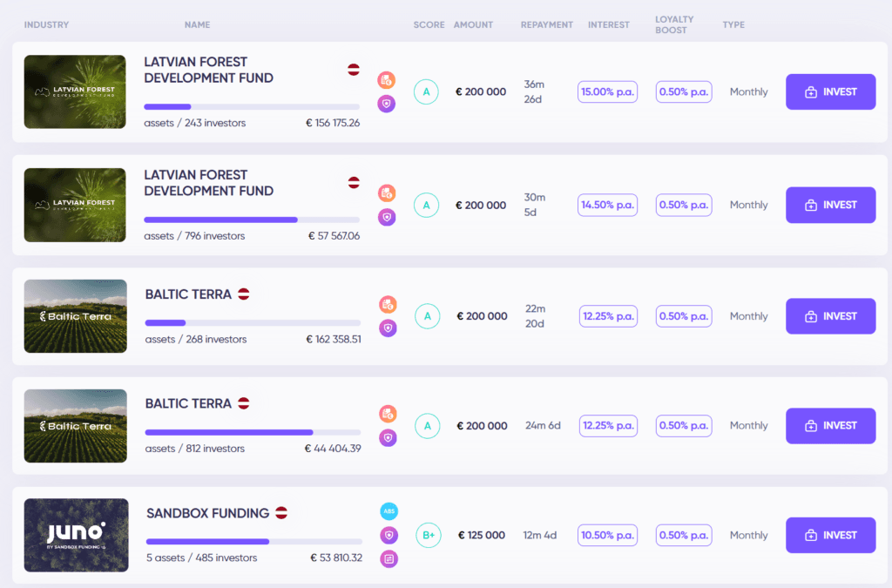Open the Baltic Terra title above 812 investors
Screen dimensions: 892x588
coord(188,403)
